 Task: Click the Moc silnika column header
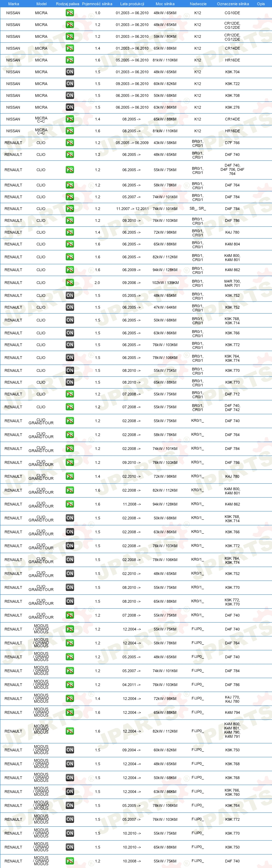point(165,4)
